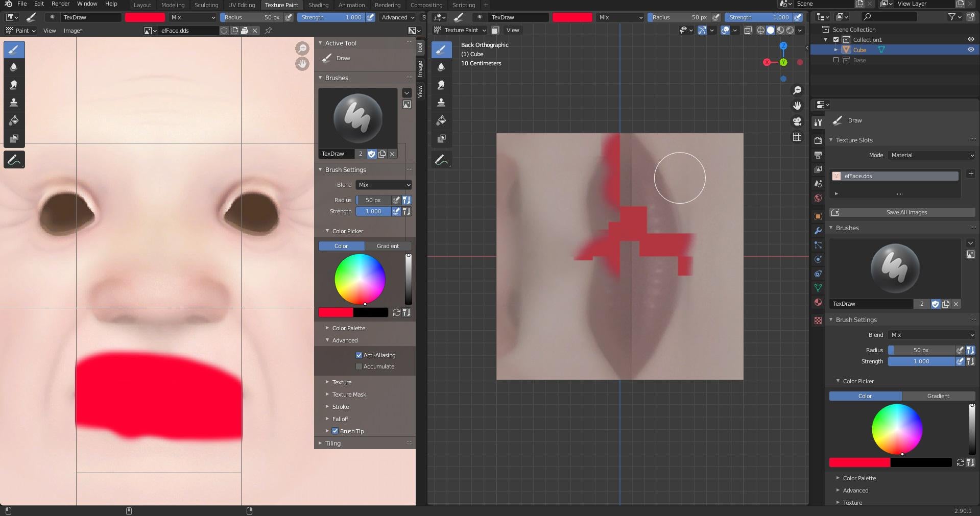Open Advanced popover in image editor header
Screen dimensions: 980x516
point(398,17)
